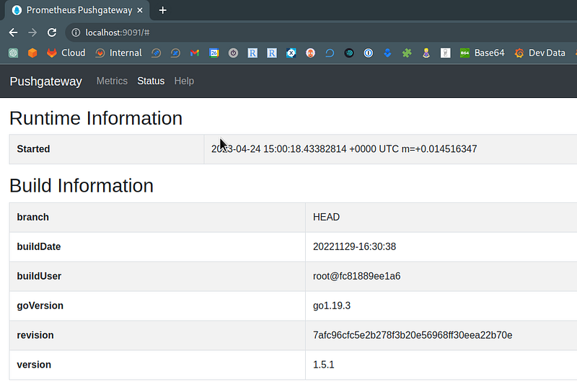Open the Status nav item
The width and height of the screenshot is (577, 392).
click(151, 81)
